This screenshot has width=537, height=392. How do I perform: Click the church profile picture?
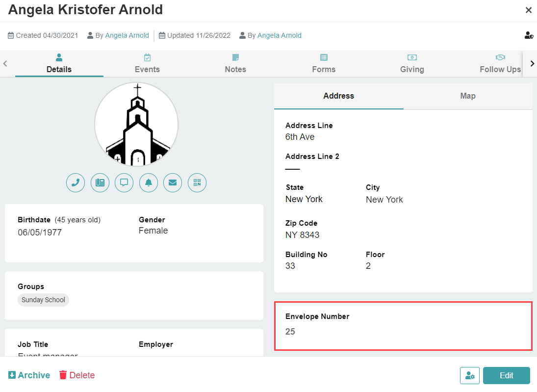point(137,125)
